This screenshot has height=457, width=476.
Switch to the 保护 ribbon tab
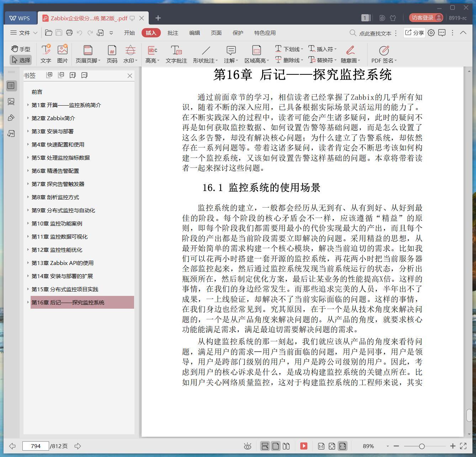[x=238, y=33]
